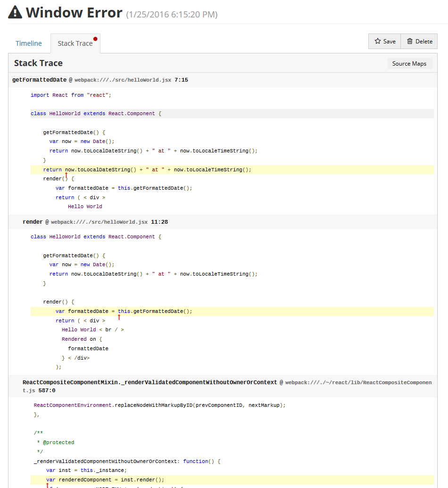Click the ReactComponentEnvironment.replaceNodeWithMarkupByID line

pos(159,405)
